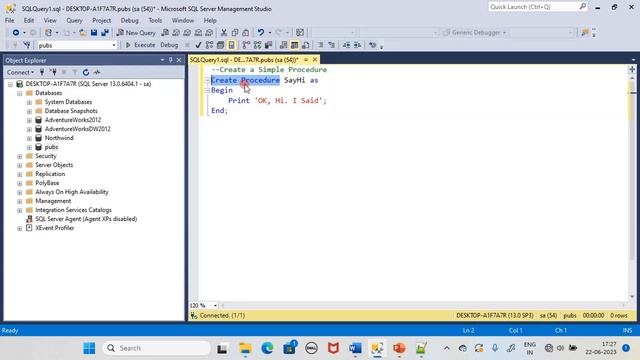The image size is (640, 360).
Task: Open PowerPoint from the taskbar
Action: click(399, 348)
